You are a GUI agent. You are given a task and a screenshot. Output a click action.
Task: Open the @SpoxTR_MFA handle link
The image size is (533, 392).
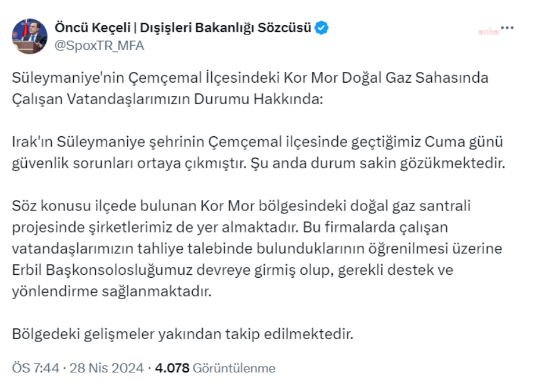tap(99, 46)
